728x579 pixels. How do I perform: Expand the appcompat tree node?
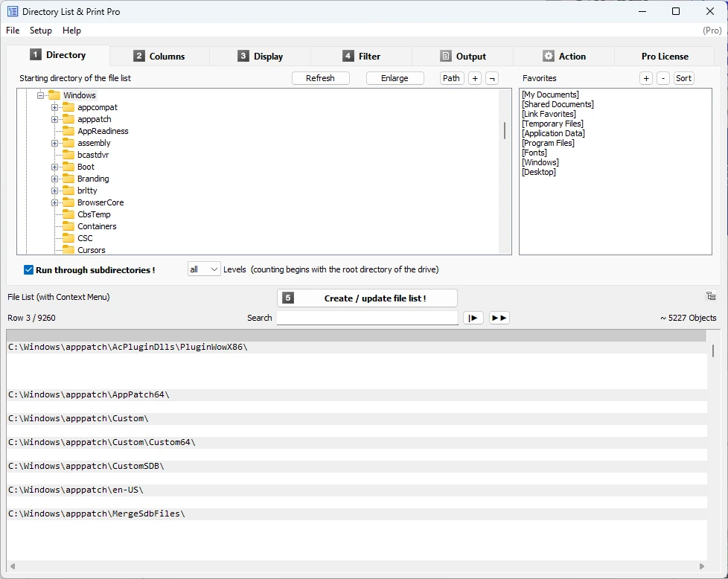54,107
